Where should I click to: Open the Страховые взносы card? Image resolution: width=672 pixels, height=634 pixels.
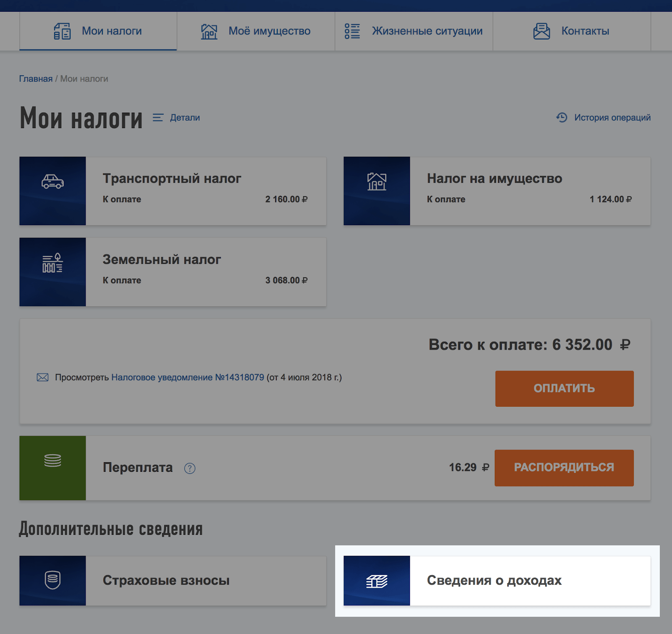[173, 581]
